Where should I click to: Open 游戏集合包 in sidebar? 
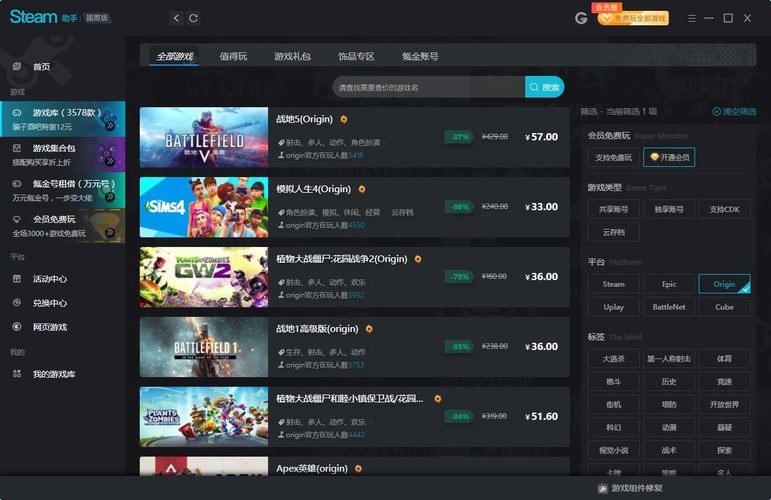[x=62, y=154]
